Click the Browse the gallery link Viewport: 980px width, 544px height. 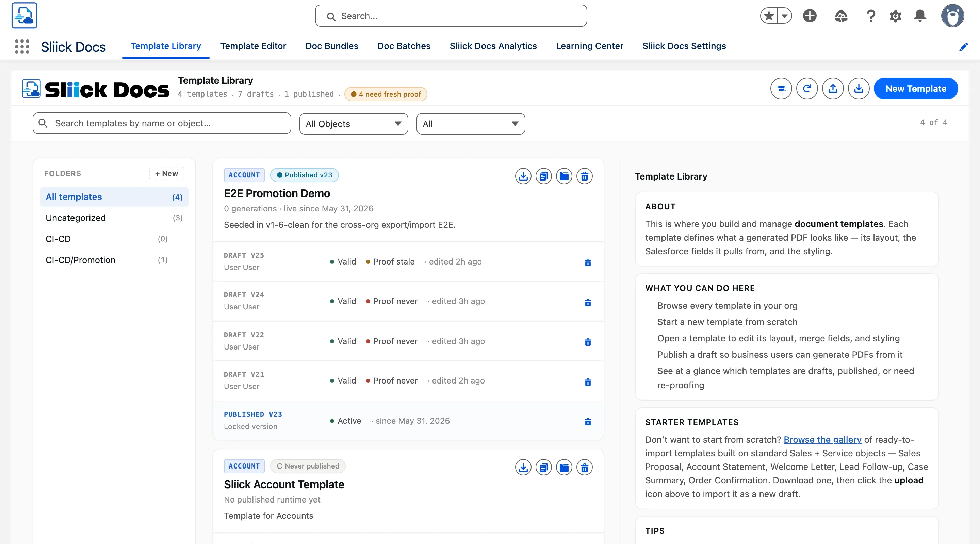(822, 440)
